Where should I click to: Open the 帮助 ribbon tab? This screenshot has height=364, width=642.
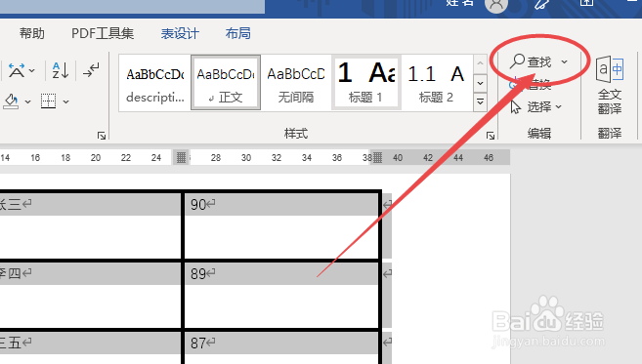(32, 33)
